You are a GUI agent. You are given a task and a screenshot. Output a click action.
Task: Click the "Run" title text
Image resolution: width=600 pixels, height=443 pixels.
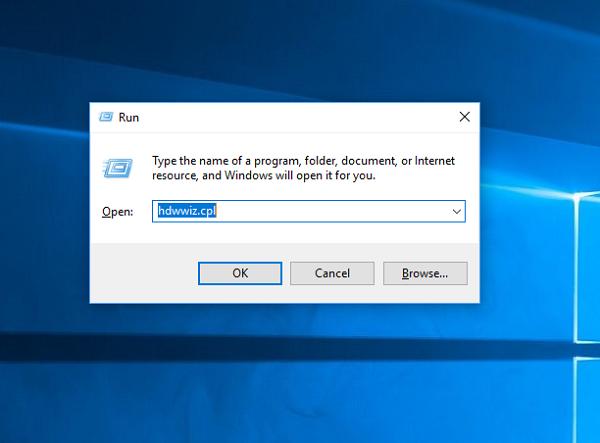129,117
